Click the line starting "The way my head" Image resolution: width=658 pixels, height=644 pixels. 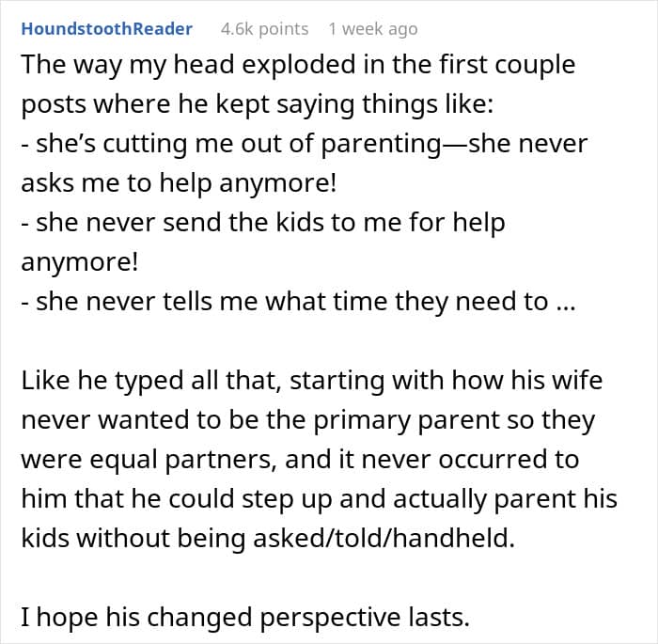click(x=298, y=67)
